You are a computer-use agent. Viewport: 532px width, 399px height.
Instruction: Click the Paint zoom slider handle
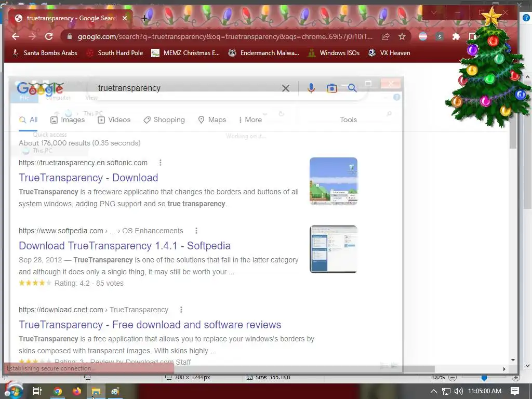coord(484,377)
